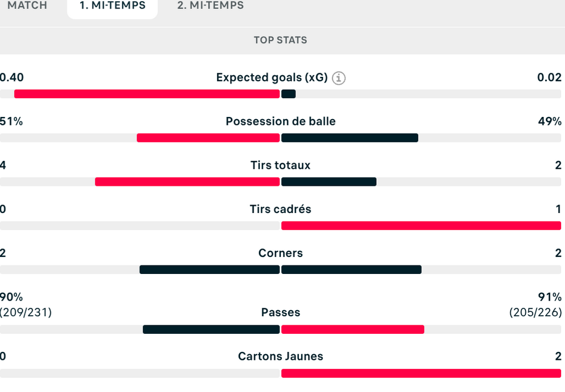
Task: Click the red home possession bar
Action: [x=208, y=138]
